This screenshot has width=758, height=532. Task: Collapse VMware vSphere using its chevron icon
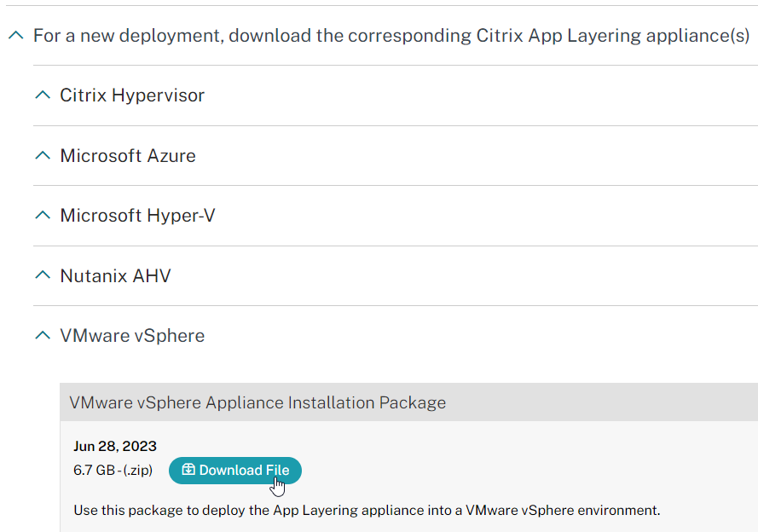coord(43,335)
